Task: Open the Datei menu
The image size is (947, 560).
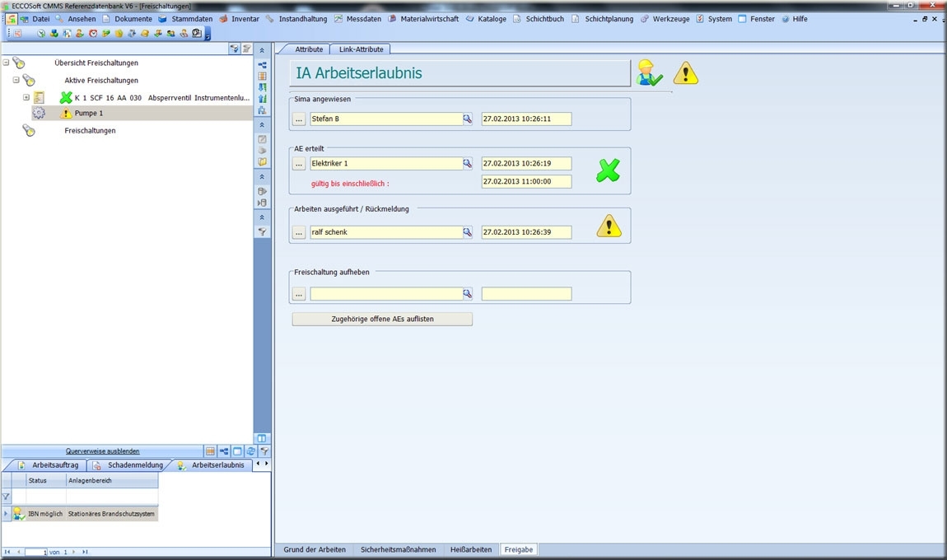Action: click(41, 19)
